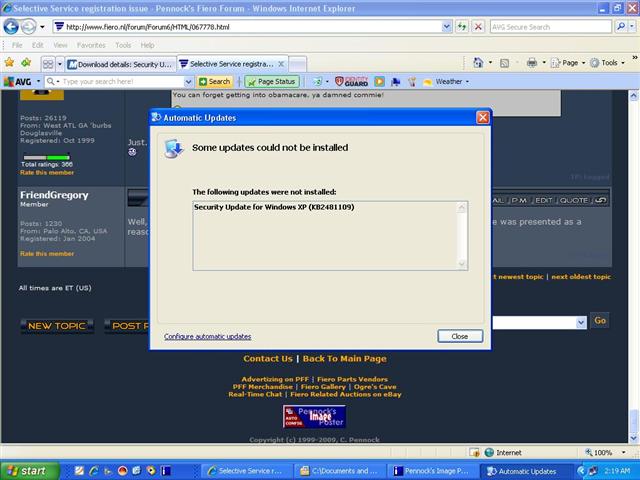Click the next oldest topic link
This screenshot has width=640, height=480.
pos(581,277)
